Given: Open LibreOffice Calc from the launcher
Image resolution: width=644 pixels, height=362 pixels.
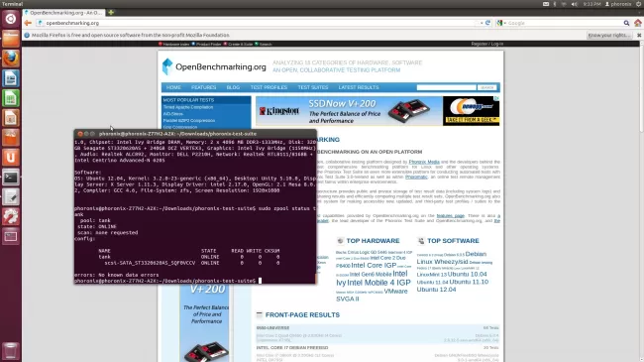Looking at the screenshot, I should 11,98.
